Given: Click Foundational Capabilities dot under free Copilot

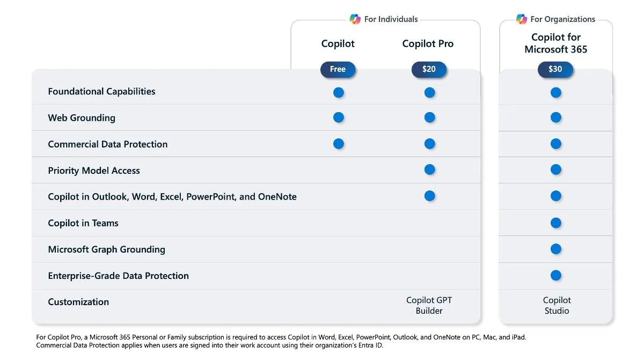Looking at the screenshot, I should click(x=339, y=92).
